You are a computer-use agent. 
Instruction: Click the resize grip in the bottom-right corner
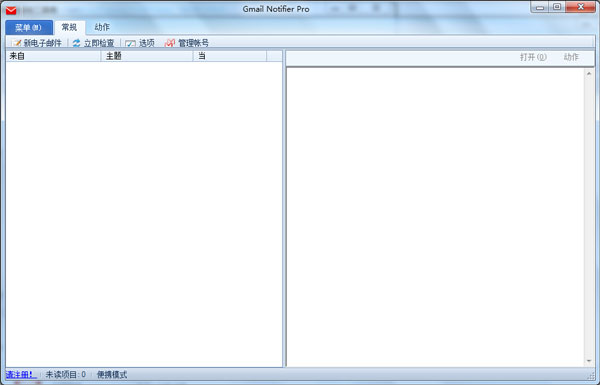(591, 376)
